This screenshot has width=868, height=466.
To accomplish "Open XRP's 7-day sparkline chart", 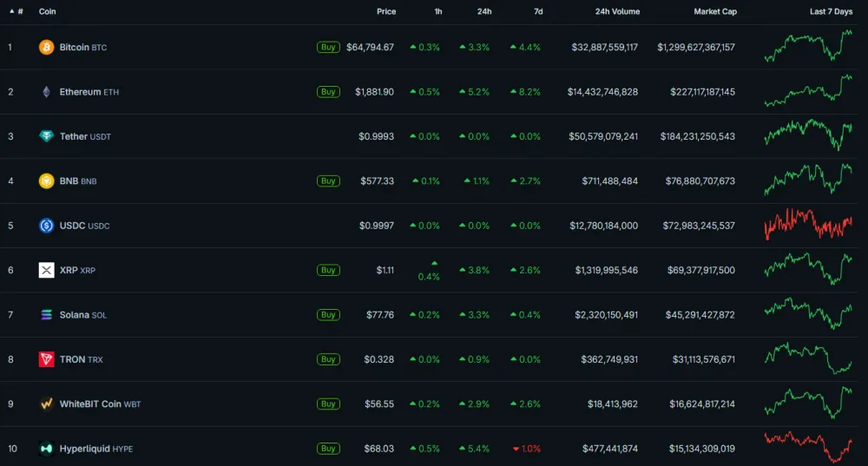I will point(808,269).
